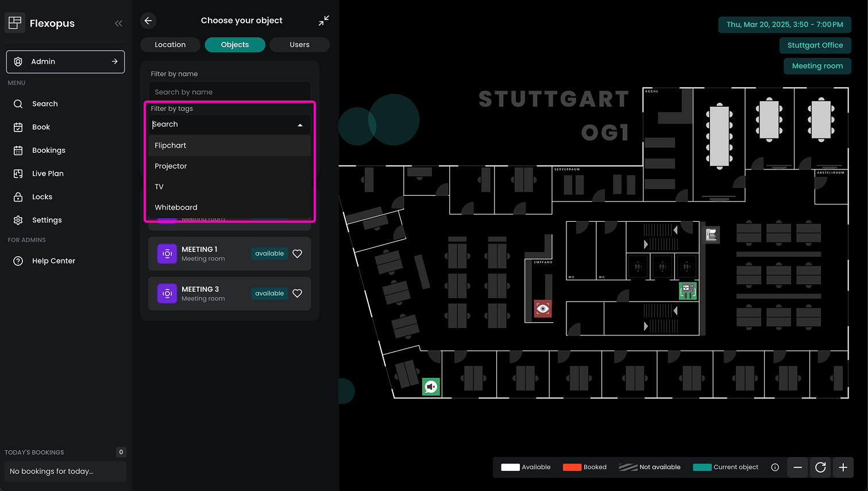Zoom out of the floor plan
The width and height of the screenshot is (868, 491).
(798, 467)
